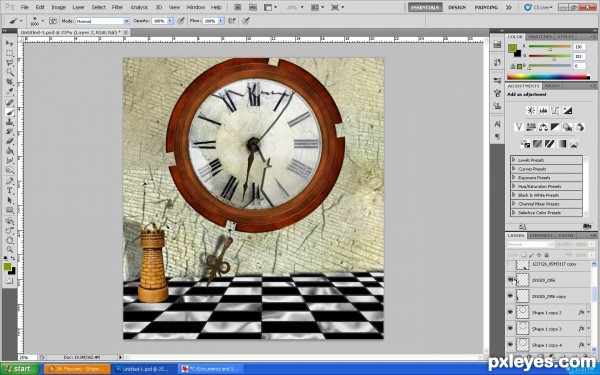Hide the 291029_2956 layer
The image size is (600, 375).
510,280
